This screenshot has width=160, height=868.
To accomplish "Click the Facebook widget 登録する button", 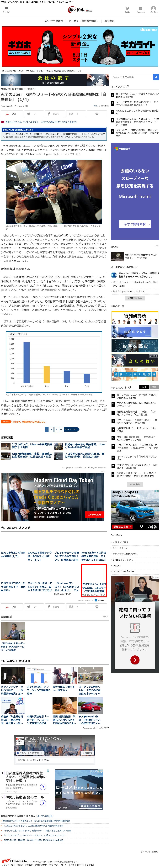I will [x=88, y=753].
